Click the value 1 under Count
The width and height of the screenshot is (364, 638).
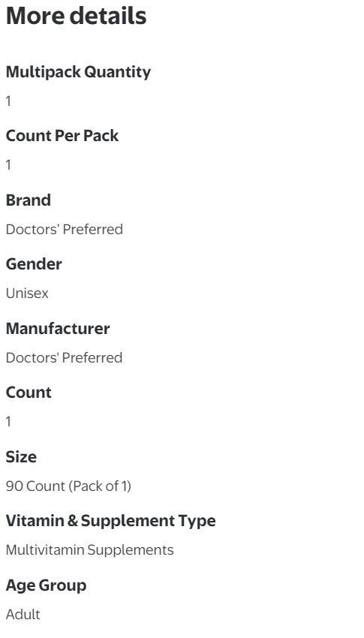click(8, 422)
